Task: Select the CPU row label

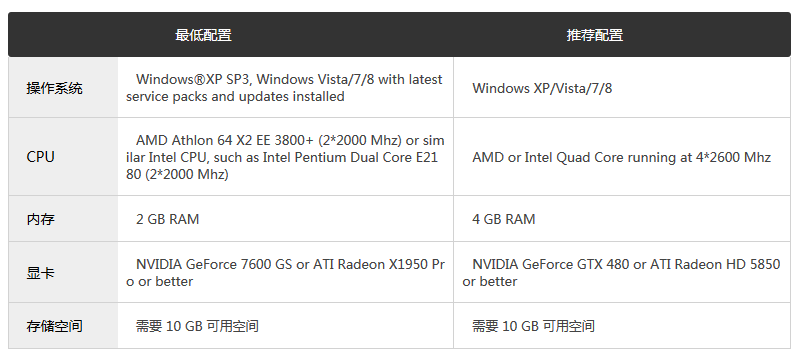Action: (x=40, y=157)
